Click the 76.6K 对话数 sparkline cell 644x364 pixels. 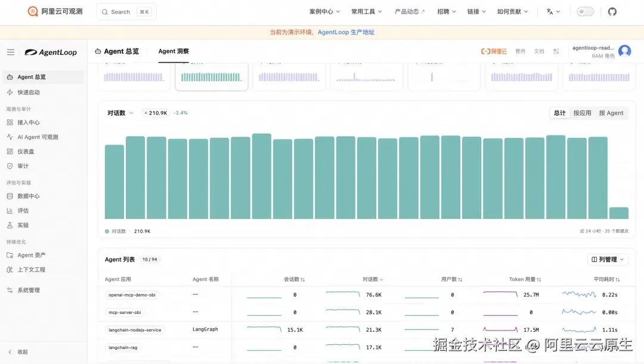point(342,295)
